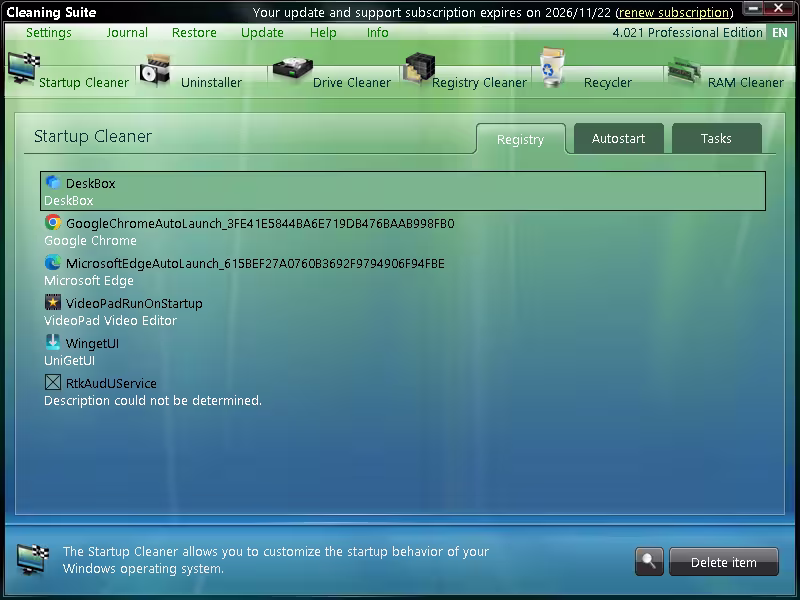Screen dimensions: 800x600
Task: Click the EN language button
Action: point(780,32)
